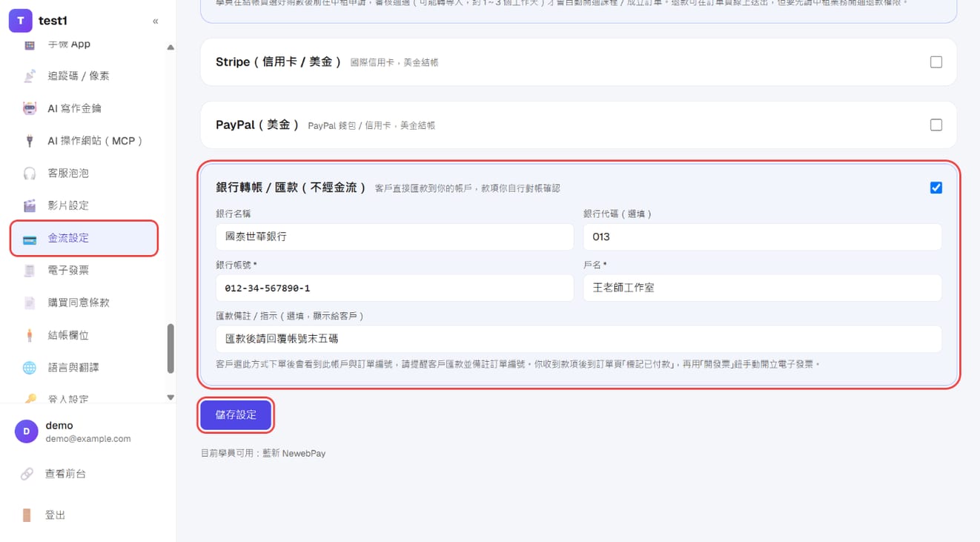Image resolution: width=980 pixels, height=542 pixels.
Task: Enable the PayPal payment checkbox
Action: (936, 125)
